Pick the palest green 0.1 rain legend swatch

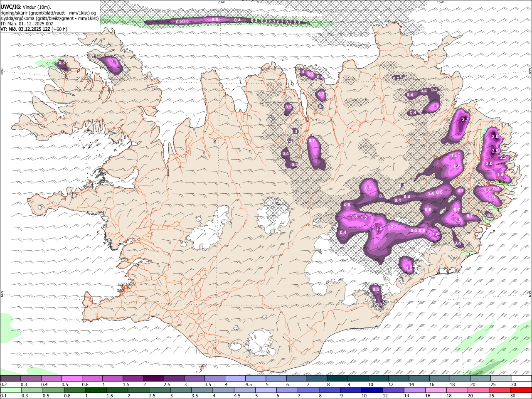(10, 390)
